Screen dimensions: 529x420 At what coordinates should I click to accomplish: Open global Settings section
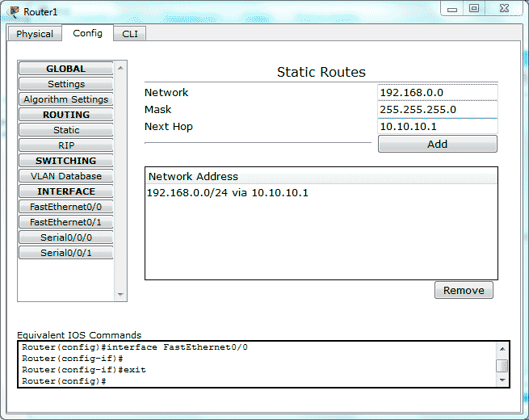pyautogui.click(x=66, y=84)
